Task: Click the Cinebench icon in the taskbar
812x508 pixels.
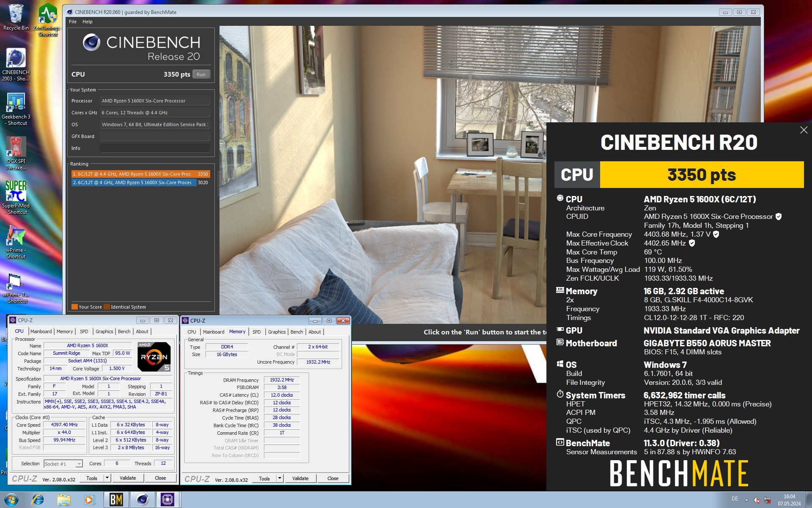Action: pos(142,500)
